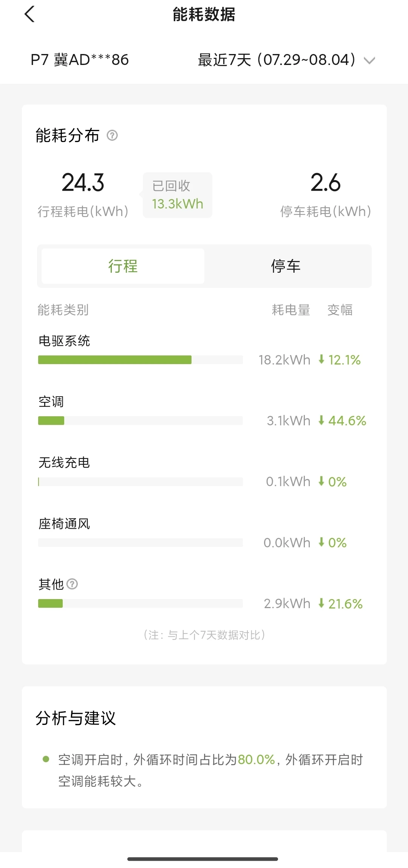
Task: Open help icon beside 能耗分布
Action: click(x=112, y=135)
